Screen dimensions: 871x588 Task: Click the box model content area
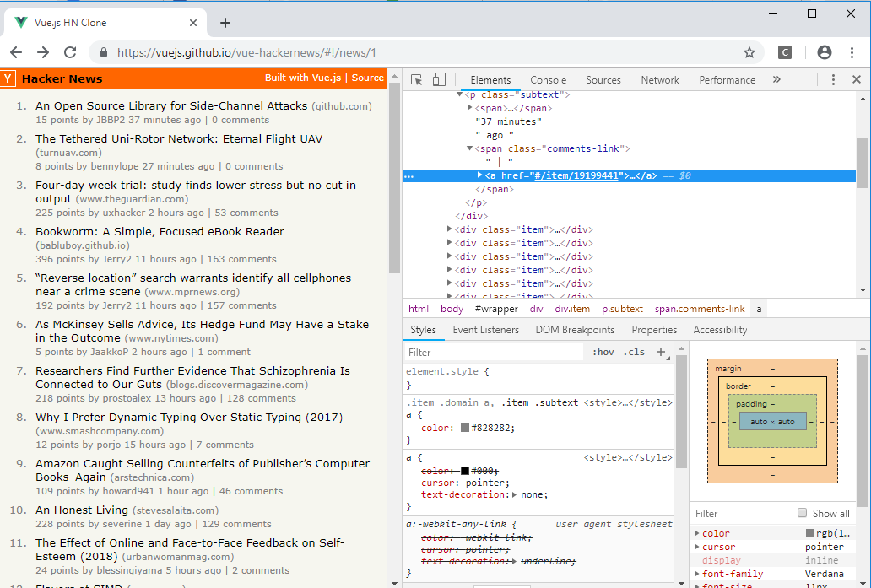pyautogui.click(x=773, y=422)
